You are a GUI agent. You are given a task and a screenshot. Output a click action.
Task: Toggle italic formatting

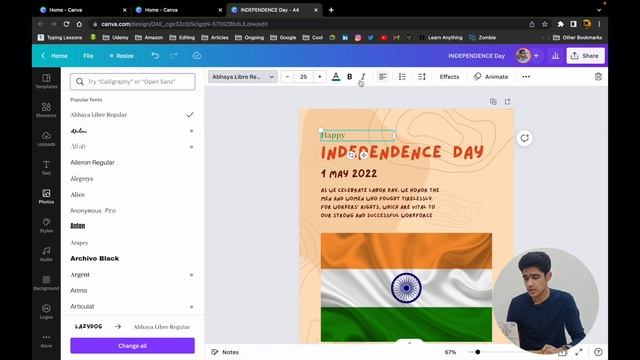[x=363, y=77]
